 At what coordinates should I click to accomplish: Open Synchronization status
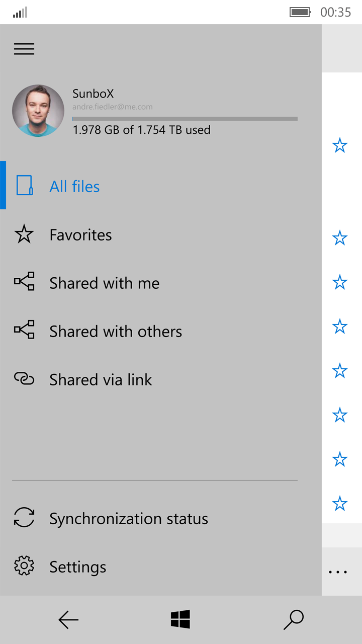tap(128, 519)
